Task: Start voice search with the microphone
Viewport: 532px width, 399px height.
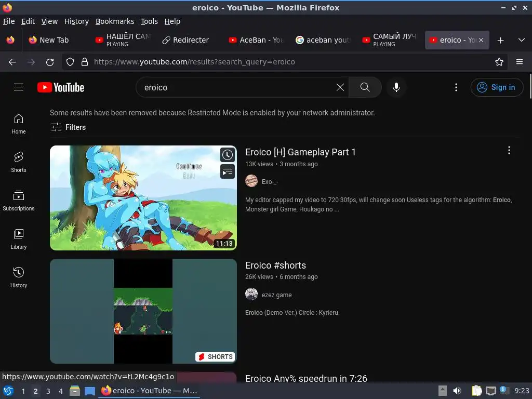Action: [x=396, y=87]
